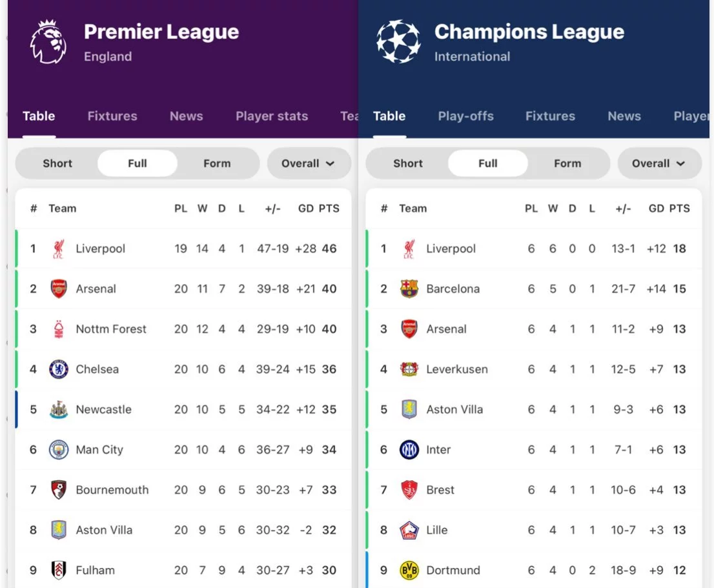Switch Premier League table to Short view

(x=57, y=163)
